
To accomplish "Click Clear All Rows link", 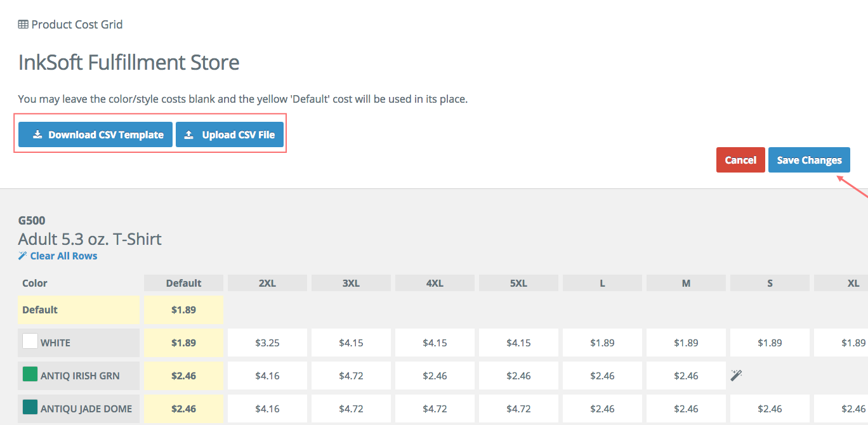I will 63,256.
